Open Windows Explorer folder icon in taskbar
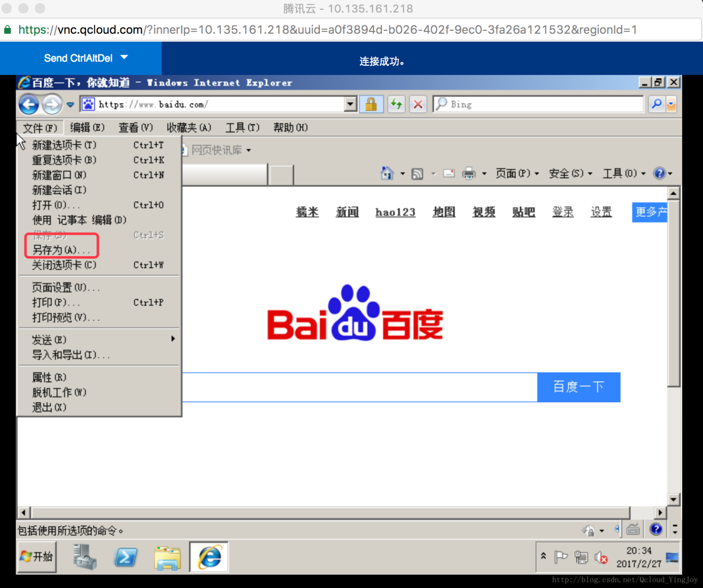 pos(168,558)
